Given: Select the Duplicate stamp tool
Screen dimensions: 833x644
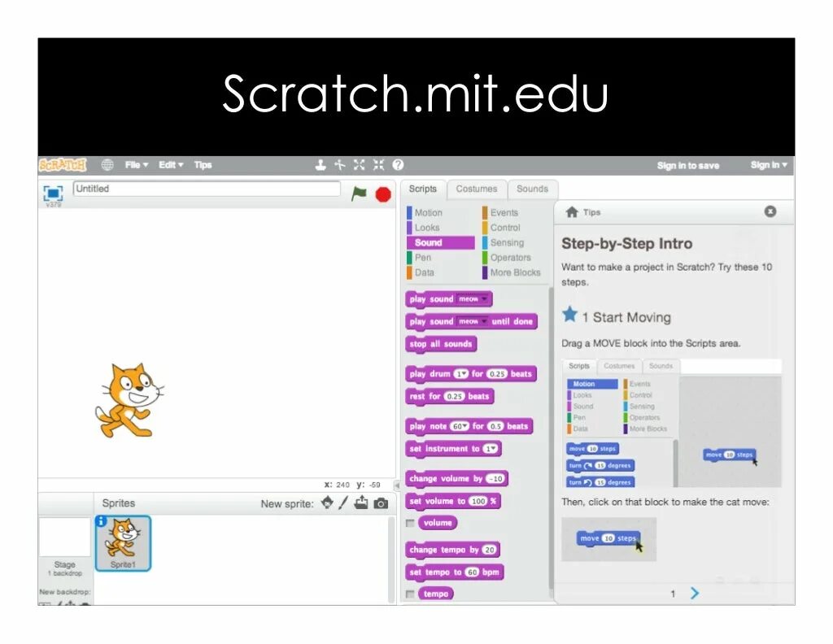Looking at the screenshot, I should coord(321,165).
